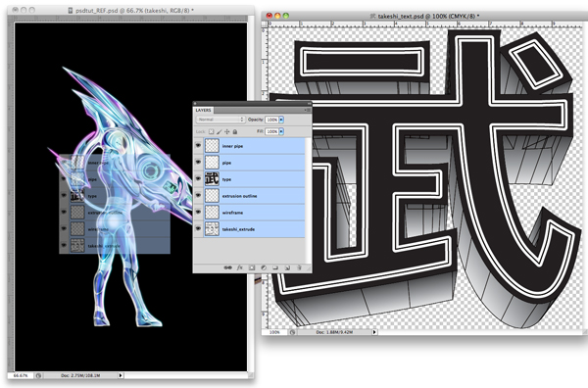Click the 'takeshi_extrude' layer name

(x=238, y=229)
